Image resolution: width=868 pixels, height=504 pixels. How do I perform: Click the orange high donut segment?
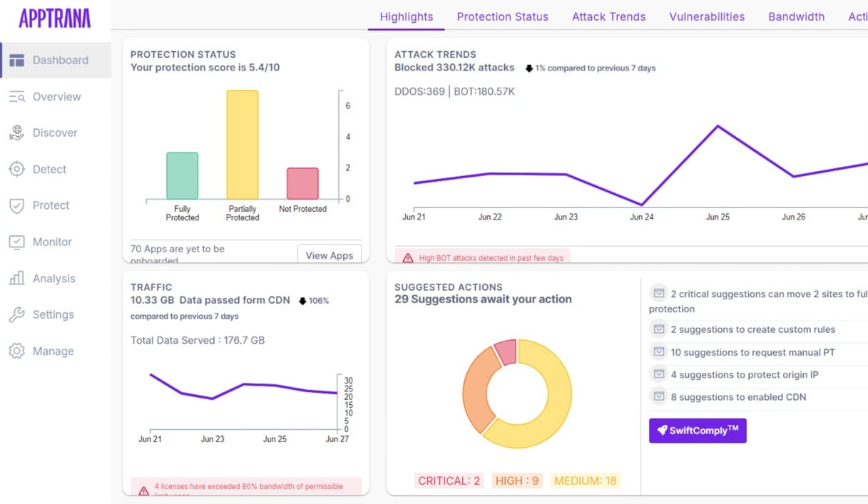point(476,389)
